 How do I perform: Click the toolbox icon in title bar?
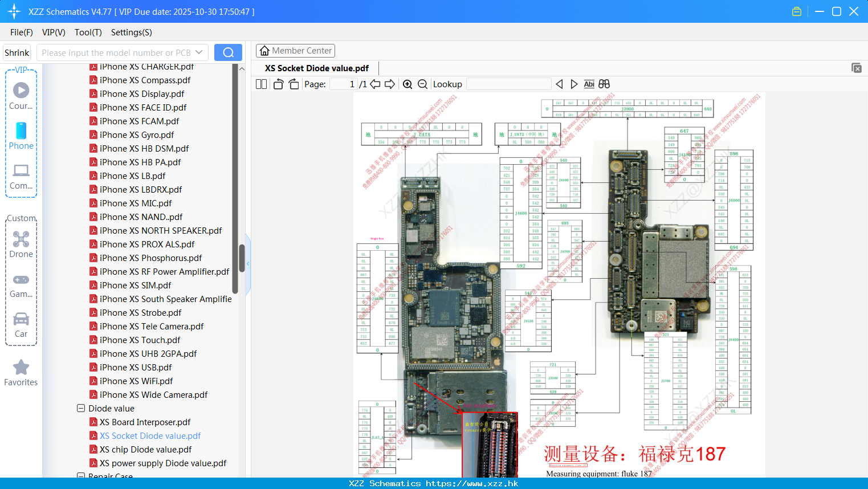[797, 11]
